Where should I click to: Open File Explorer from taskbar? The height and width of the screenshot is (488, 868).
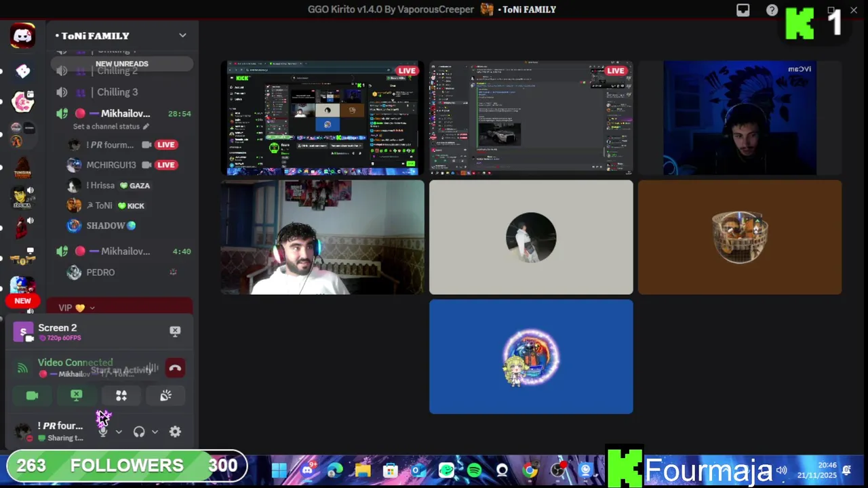[x=363, y=470]
